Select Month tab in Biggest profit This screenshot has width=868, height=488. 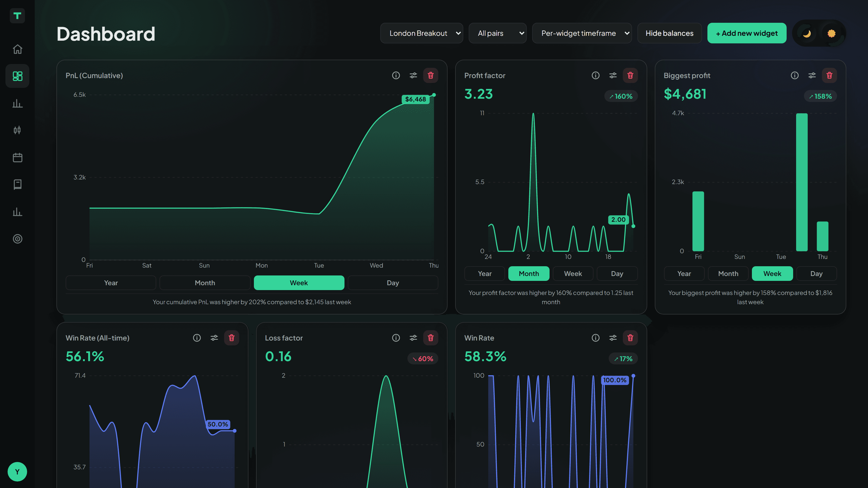[x=728, y=274]
